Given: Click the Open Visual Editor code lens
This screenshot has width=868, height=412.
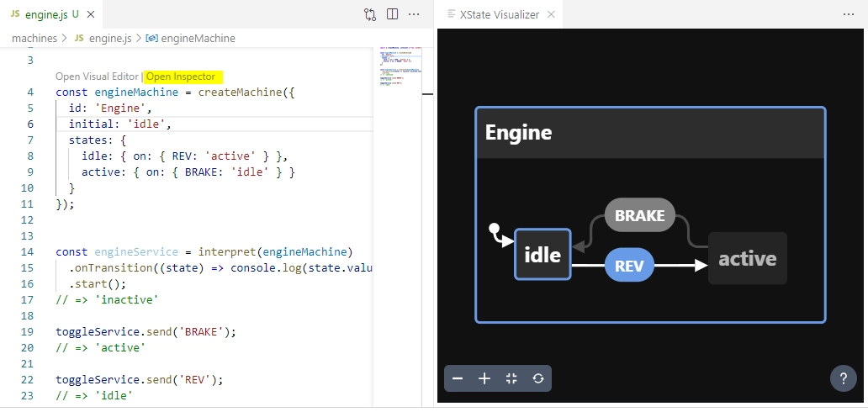Looking at the screenshot, I should pos(97,77).
